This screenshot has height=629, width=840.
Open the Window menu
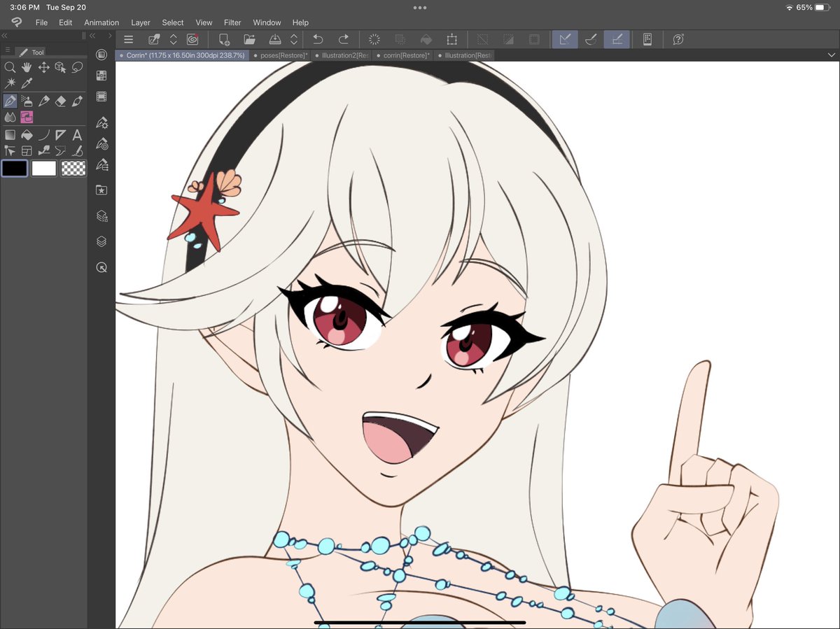pos(267,22)
